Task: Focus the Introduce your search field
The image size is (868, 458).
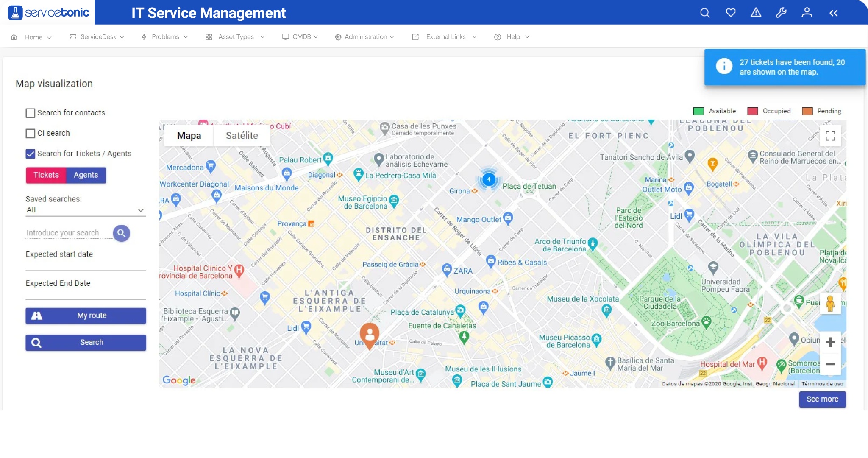Action: [x=69, y=233]
